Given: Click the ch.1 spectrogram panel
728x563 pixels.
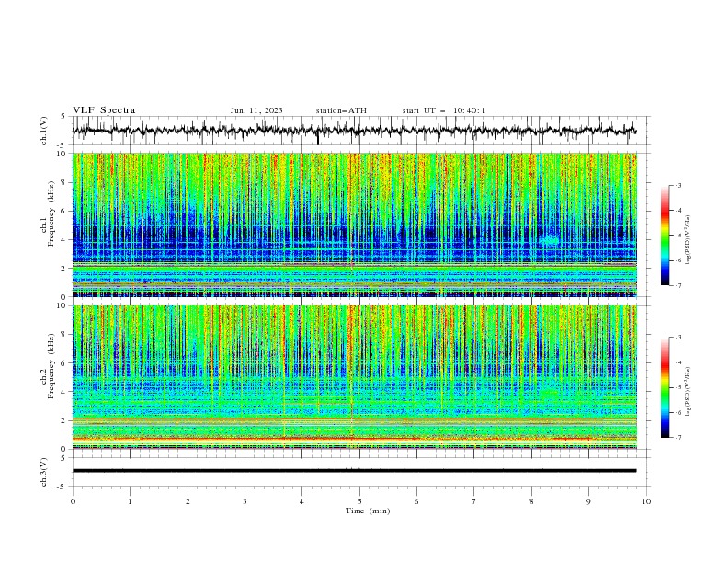Looking at the screenshot, I should pyautogui.click(x=354, y=224).
